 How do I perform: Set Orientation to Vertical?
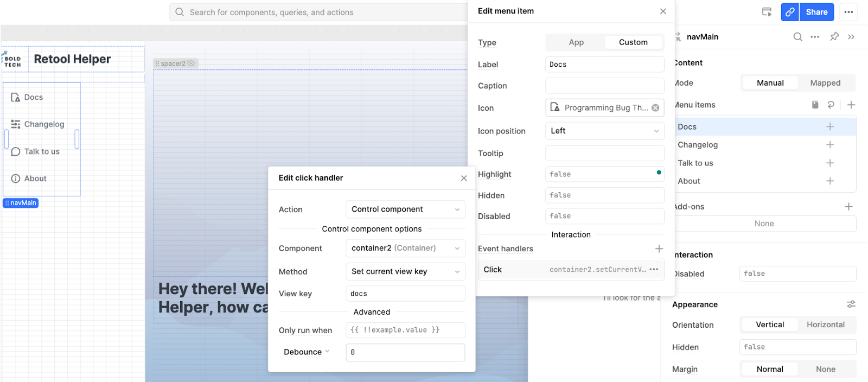click(770, 324)
